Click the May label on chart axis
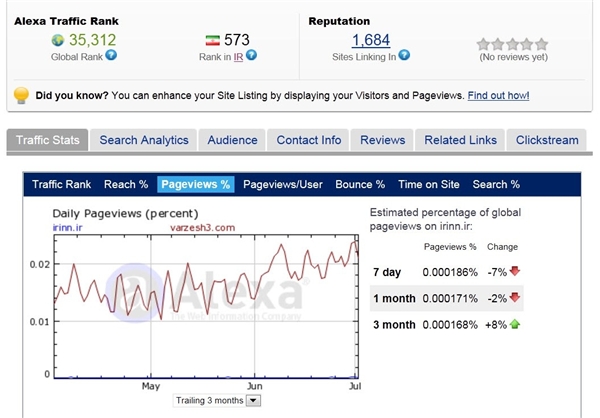600x418 pixels. click(151, 386)
